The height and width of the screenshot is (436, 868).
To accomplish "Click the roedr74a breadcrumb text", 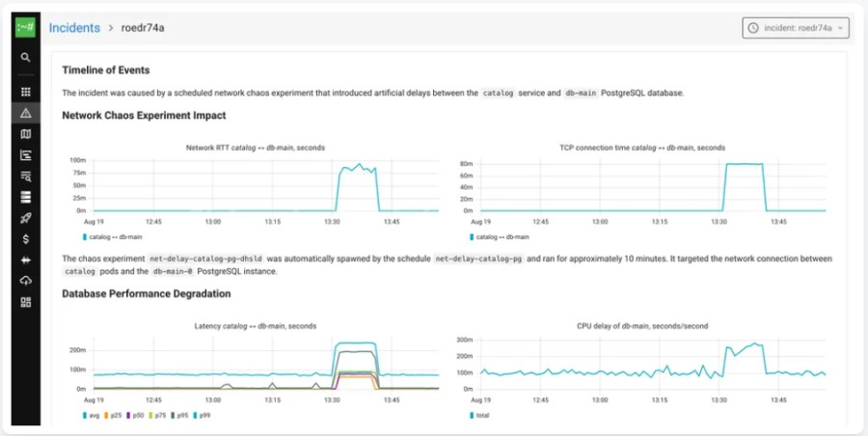I will click(143, 28).
